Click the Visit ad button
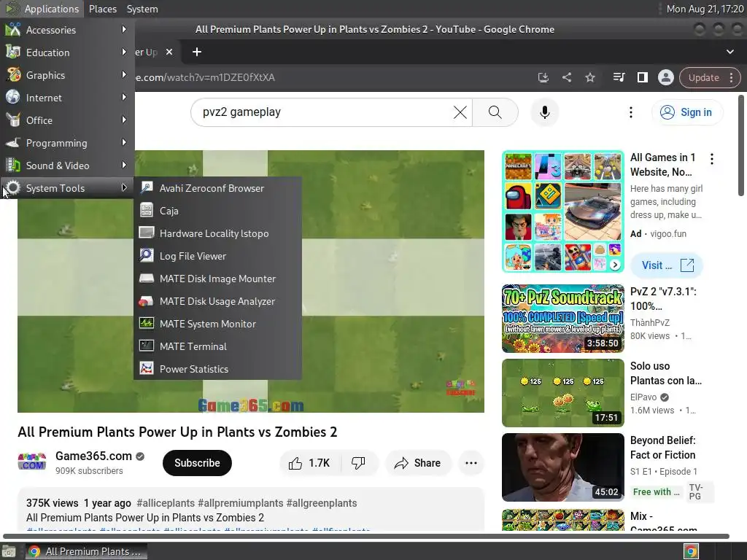This screenshot has width=747, height=560. pyautogui.click(x=667, y=265)
